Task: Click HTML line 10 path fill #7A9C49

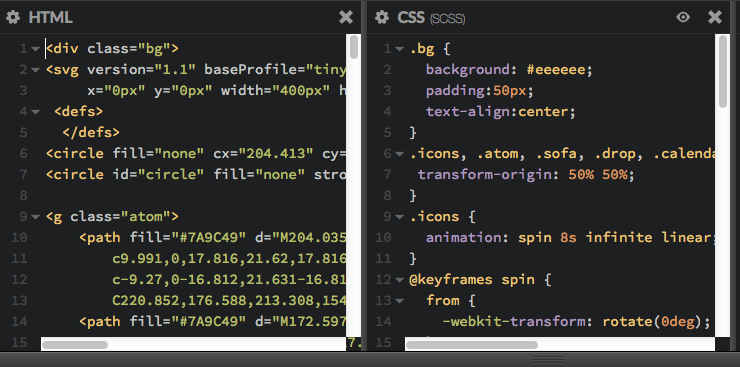Action: [212, 237]
